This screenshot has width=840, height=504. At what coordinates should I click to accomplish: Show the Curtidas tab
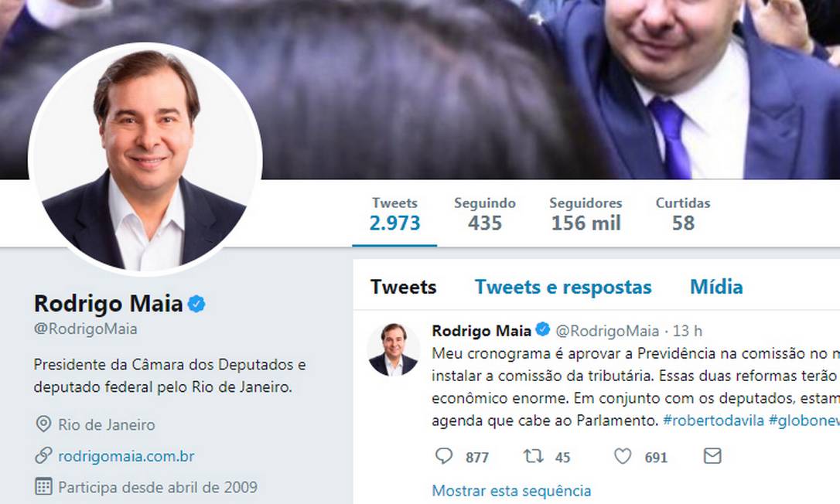point(683,214)
